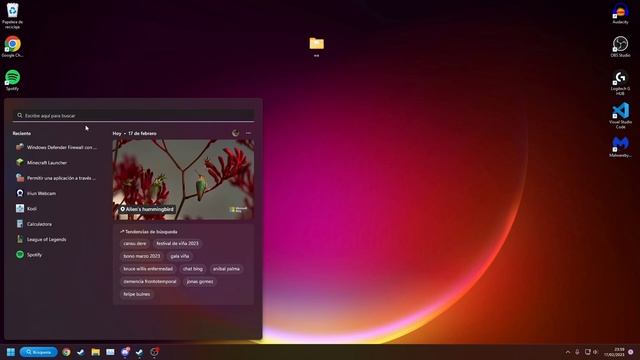The height and width of the screenshot is (360, 640).
Task: Click the Búsqueda search pill on the taskbar
Action: click(x=39, y=352)
